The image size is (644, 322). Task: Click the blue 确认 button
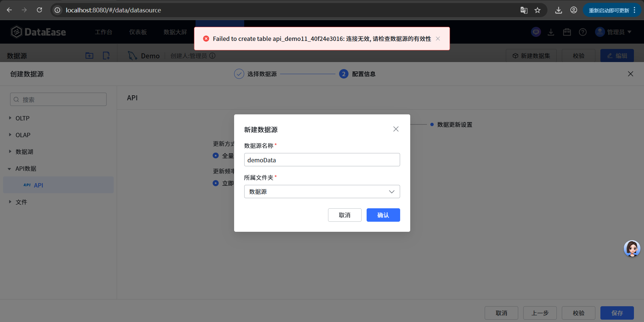[383, 215]
